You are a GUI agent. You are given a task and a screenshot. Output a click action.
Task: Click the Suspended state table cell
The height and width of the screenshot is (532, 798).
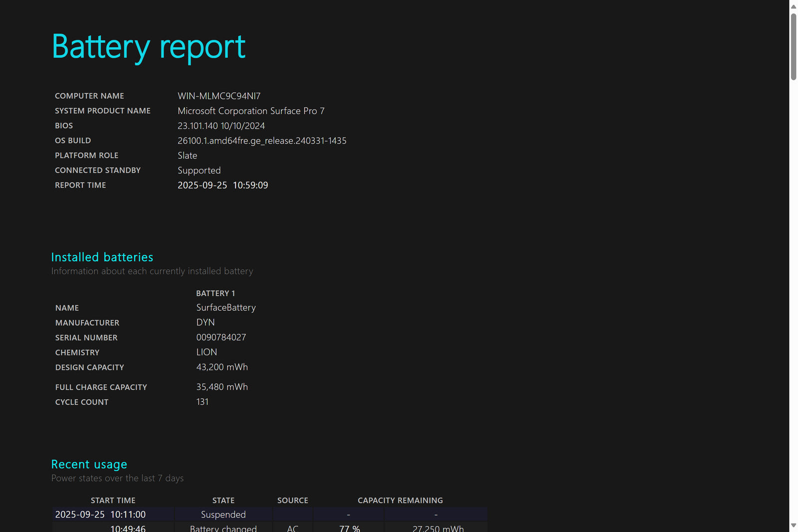223,515
